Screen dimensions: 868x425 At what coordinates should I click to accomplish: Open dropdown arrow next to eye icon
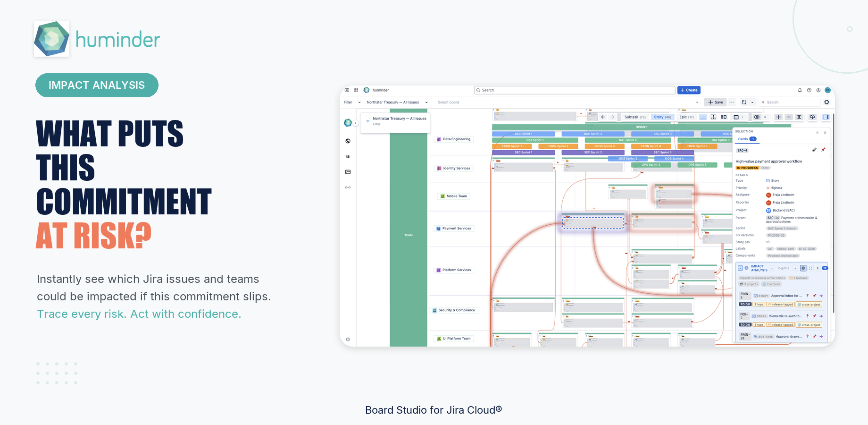click(765, 117)
